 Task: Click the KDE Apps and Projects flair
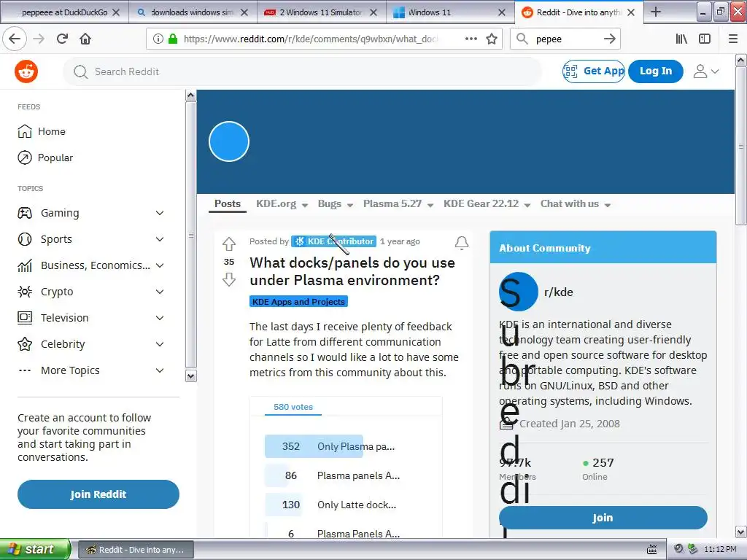click(298, 301)
